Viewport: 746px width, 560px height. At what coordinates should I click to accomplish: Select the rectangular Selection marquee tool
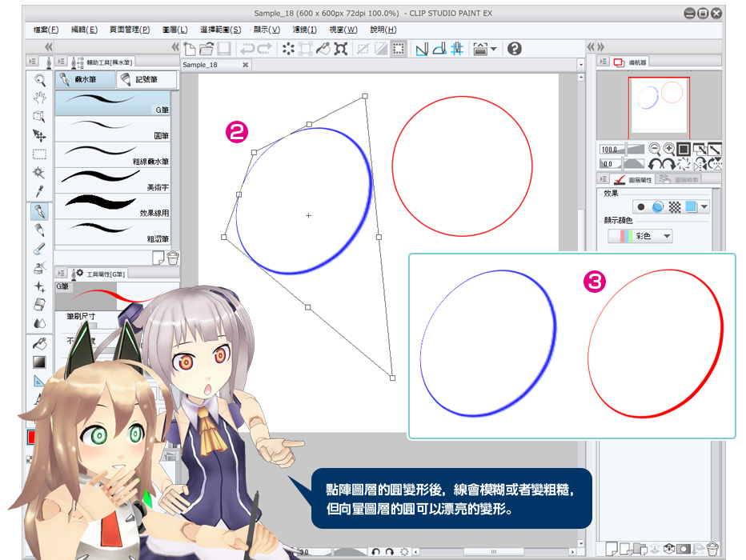pos(39,154)
